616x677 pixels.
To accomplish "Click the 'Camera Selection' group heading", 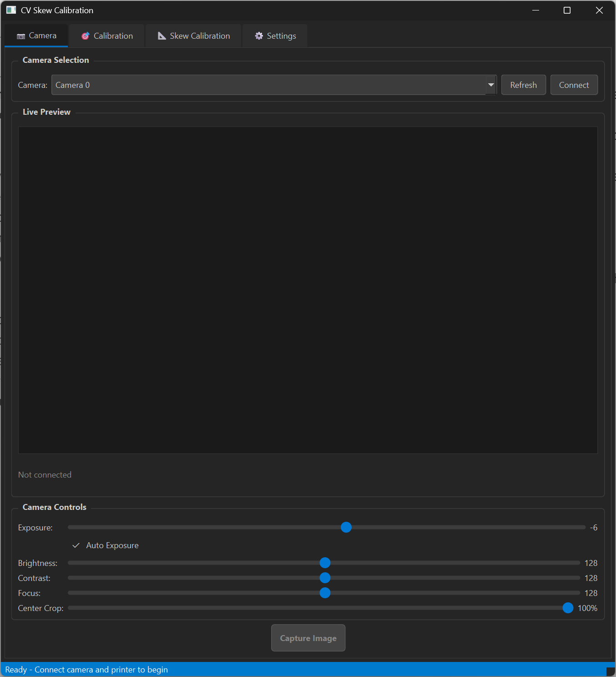I will [x=56, y=60].
